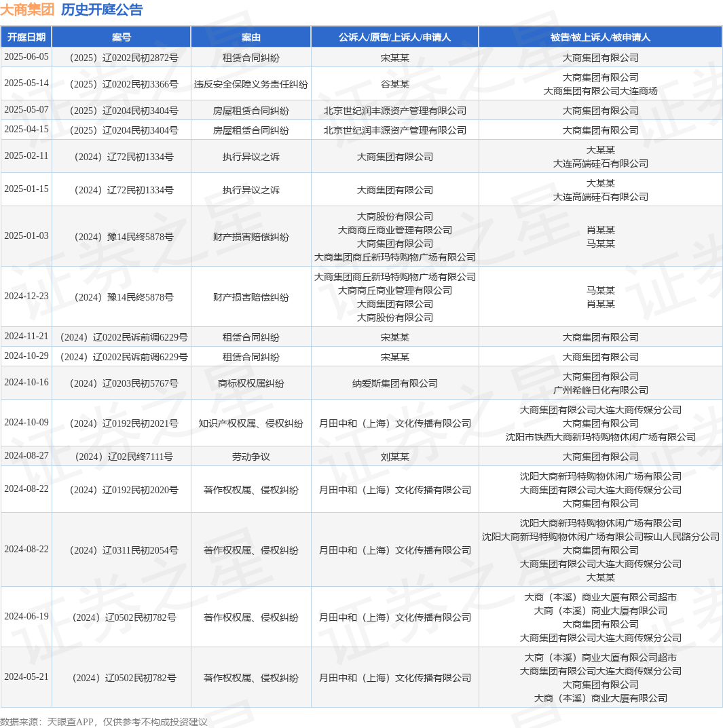The height and width of the screenshot is (728, 723).
Task: Click the date cell 2024-06-19
Action: (26, 616)
